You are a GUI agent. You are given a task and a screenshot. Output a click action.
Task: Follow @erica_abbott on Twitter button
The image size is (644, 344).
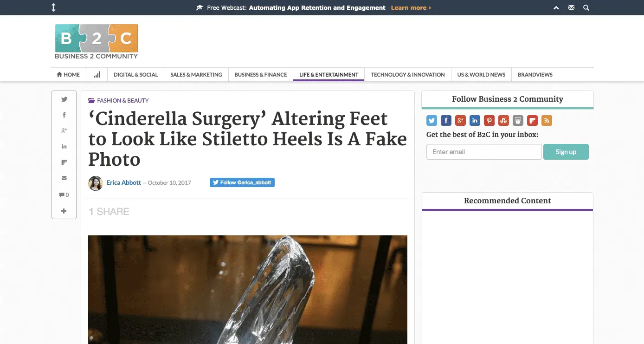[x=242, y=182]
